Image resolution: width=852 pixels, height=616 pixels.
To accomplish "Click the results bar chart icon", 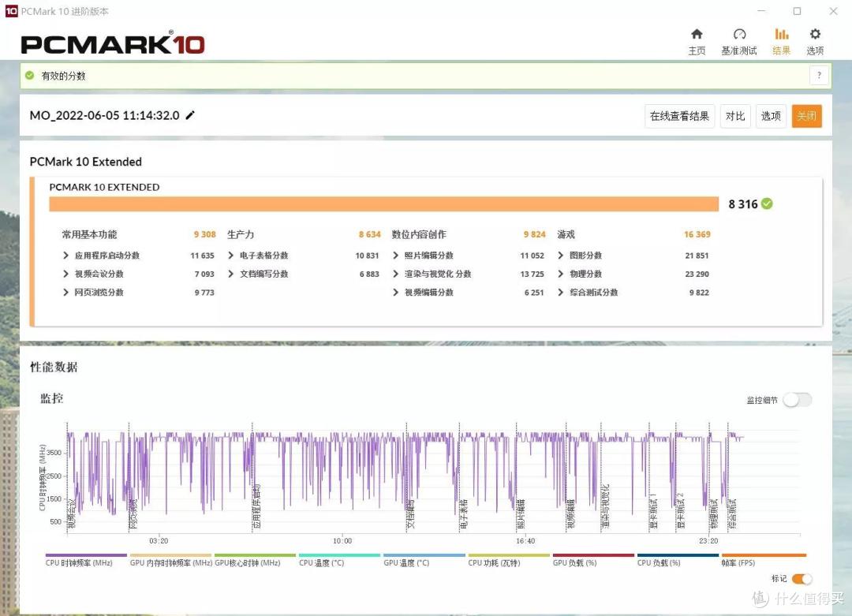I will tap(781, 34).
